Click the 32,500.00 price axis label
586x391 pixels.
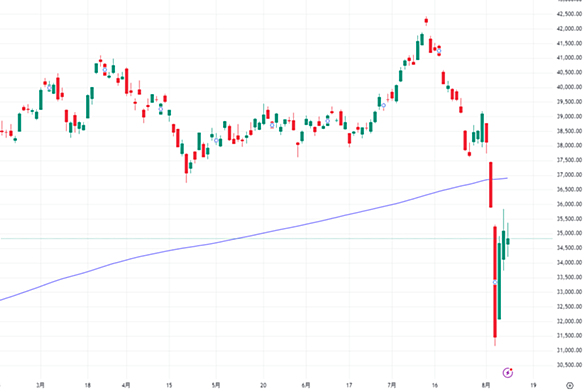[x=569, y=307]
